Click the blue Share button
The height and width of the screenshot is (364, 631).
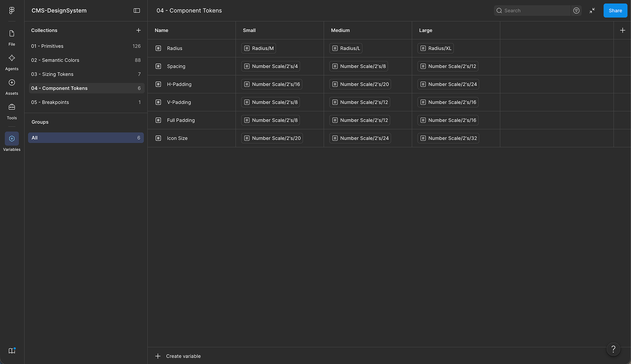[615, 11]
